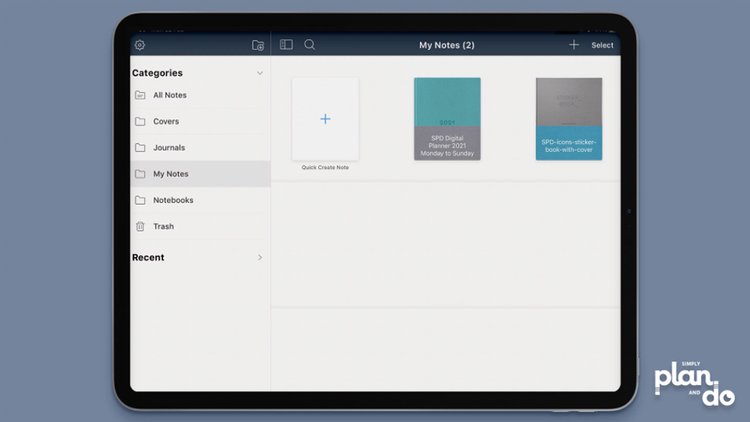Open the All Notes category
The image size is (750, 422).
point(200,95)
